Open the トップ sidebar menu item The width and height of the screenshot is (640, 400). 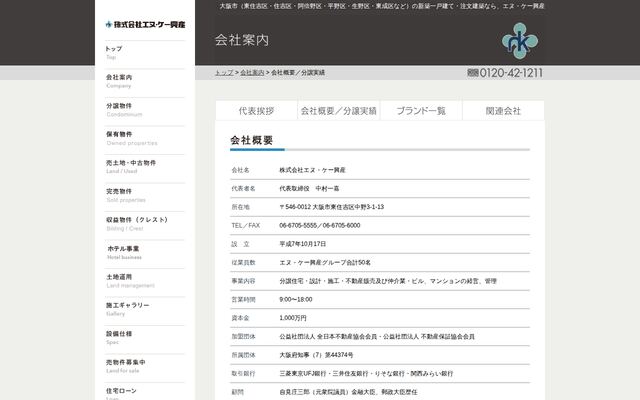[x=145, y=52]
